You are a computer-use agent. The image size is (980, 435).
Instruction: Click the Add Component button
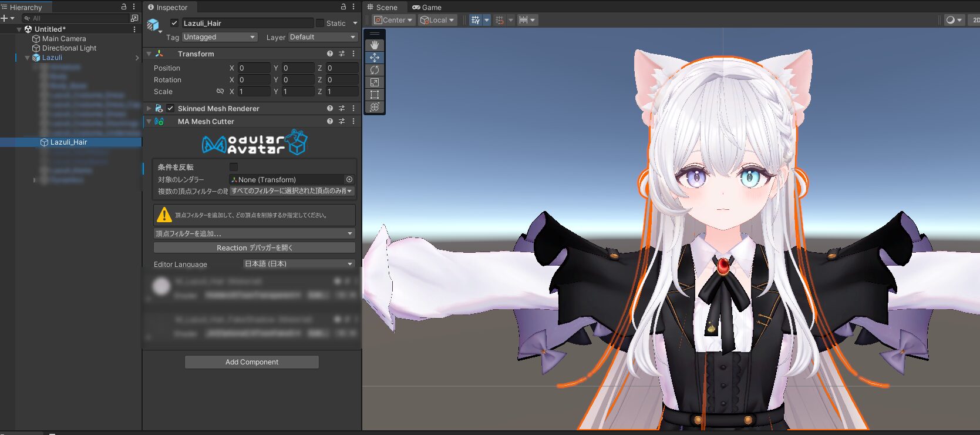pyautogui.click(x=252, y=362)
